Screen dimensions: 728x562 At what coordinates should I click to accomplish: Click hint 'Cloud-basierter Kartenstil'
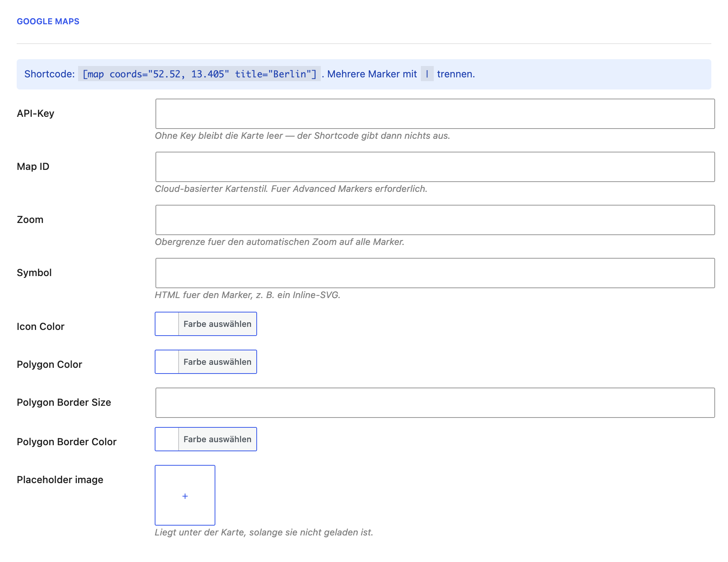pyautogui.click(x=291, y=189)
